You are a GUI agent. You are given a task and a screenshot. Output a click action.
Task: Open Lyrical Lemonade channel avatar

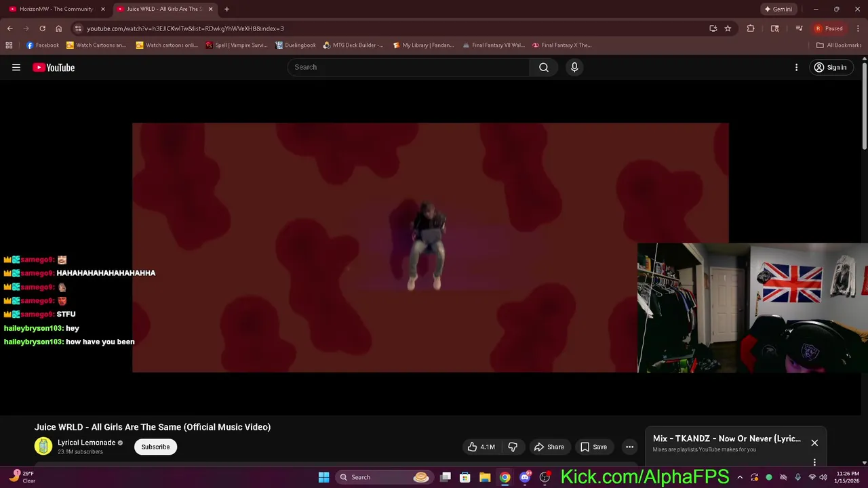[43, 446]
